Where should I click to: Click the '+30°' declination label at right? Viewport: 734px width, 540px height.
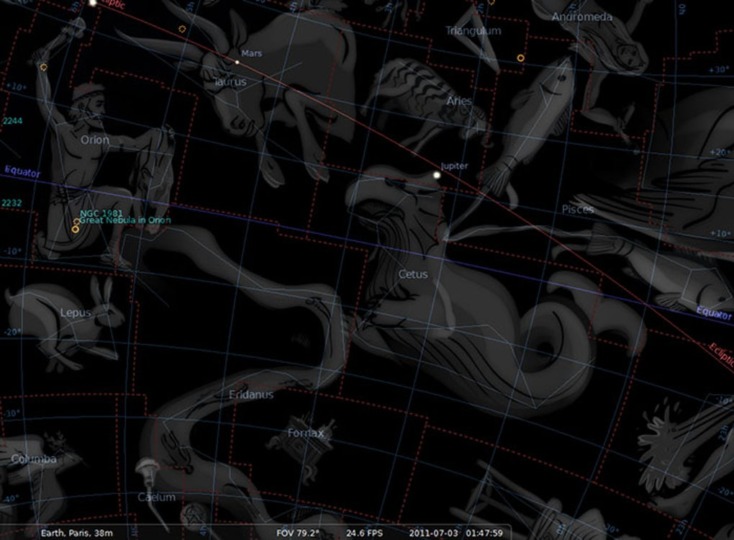click(x=719, y=70)
